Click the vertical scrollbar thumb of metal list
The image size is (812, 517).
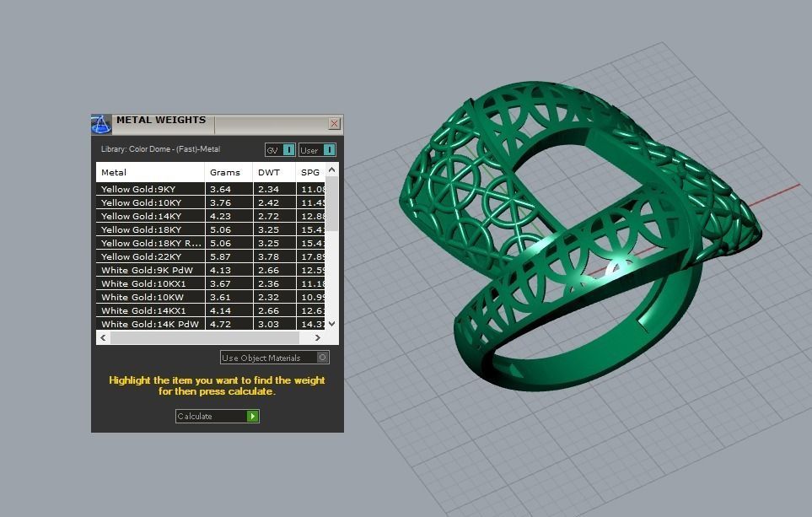click(332, 204)
